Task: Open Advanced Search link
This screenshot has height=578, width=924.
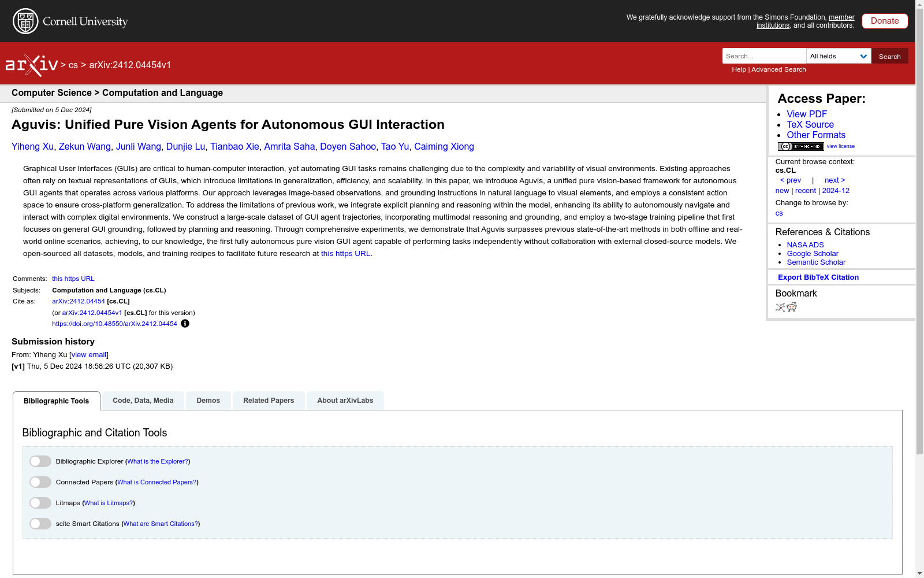Action: 778,69
